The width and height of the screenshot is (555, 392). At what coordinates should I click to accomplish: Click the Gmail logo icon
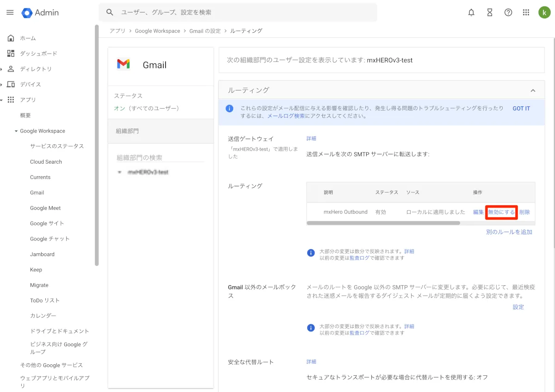tap(123, 64)
